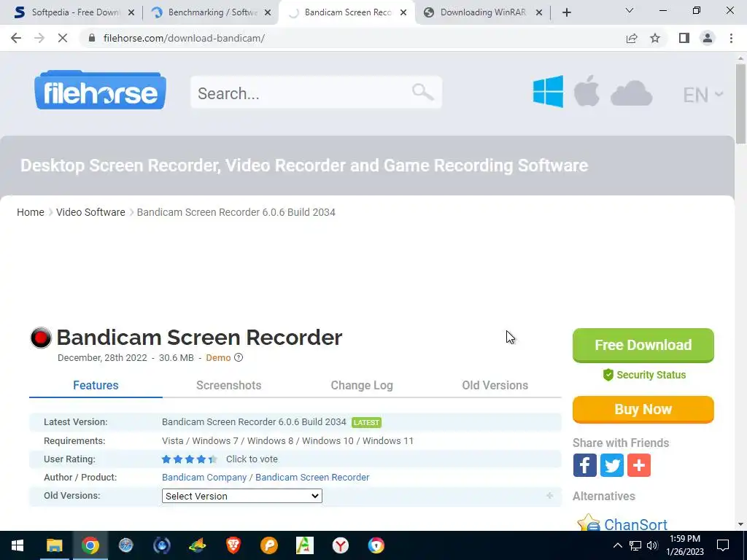Share on Facebook
The width and height of the screenshot is (747, 560).
(584, 465)
